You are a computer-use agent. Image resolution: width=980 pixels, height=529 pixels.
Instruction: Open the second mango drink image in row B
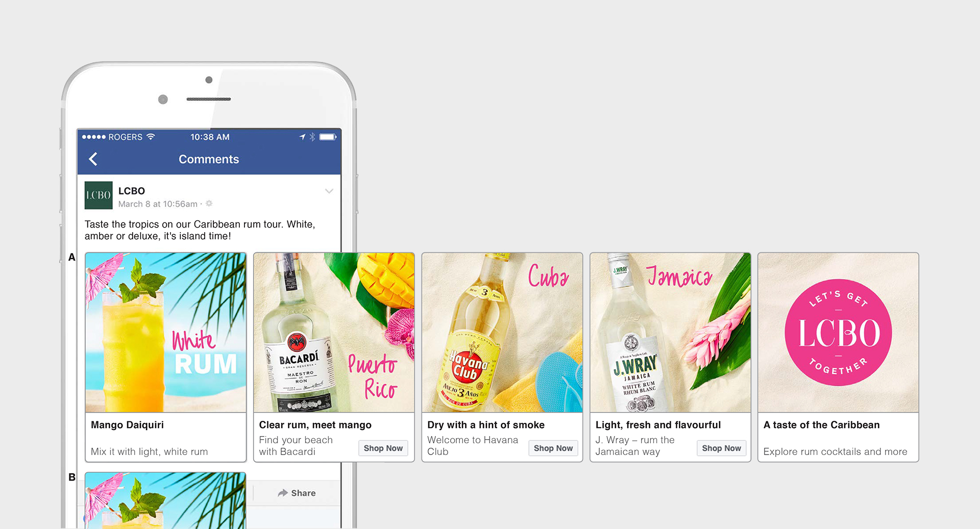point(165,500)
